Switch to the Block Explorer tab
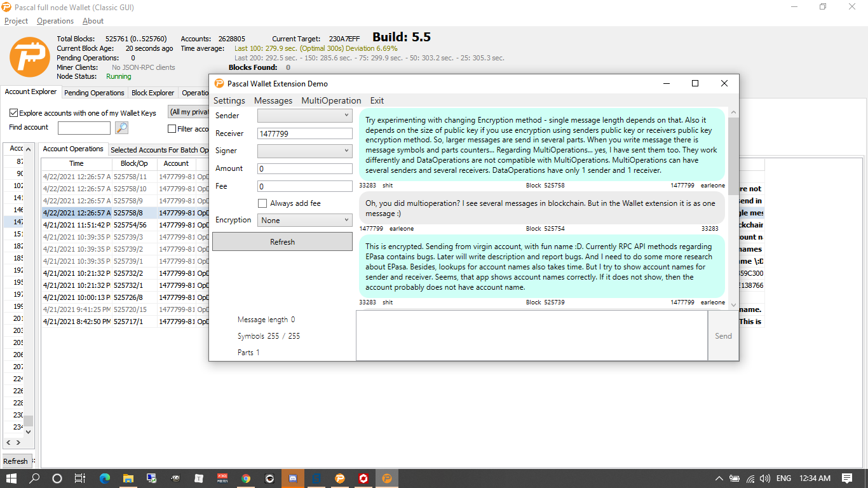Image resolution: width=868 pixels, height=488 pixels. pos(153,93)
